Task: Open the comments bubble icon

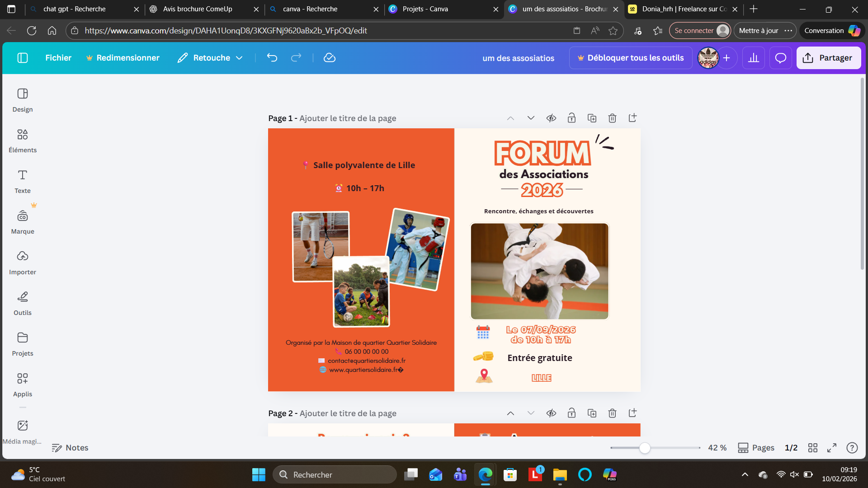Action: [x=780, y=58]
